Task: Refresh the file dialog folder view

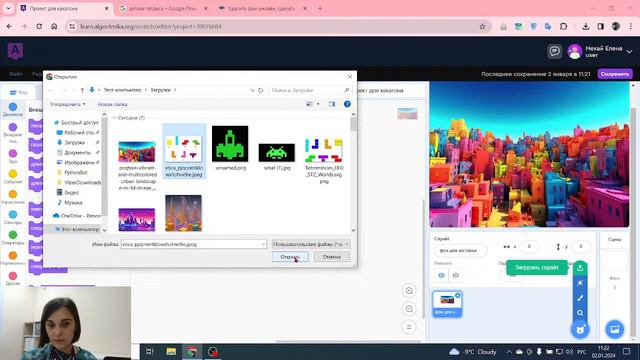Action: [260, 90]
